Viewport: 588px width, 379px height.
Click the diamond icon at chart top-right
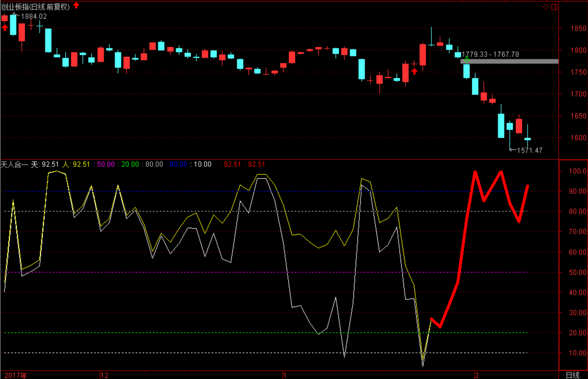[x=546, y=7]
